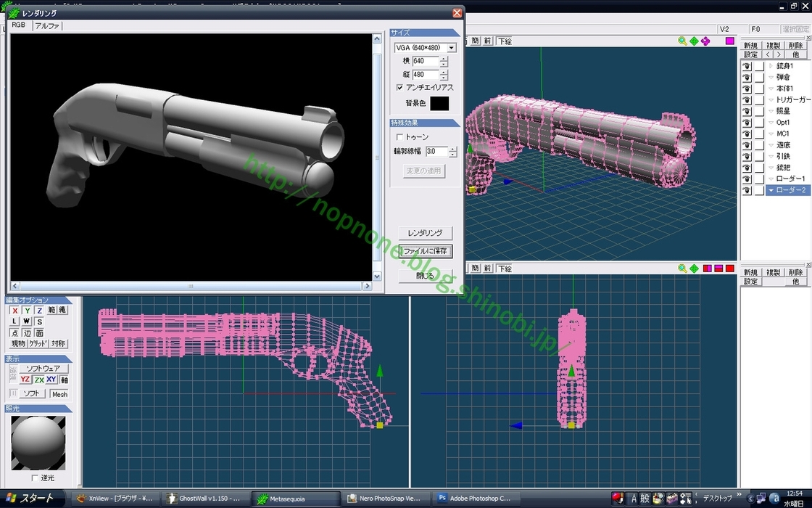Expand the 銃身1 object triangle
The height and width of the screenshot is (508, 812).
[x=771, y=66]
